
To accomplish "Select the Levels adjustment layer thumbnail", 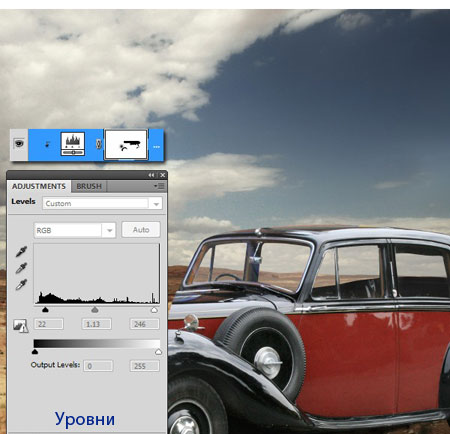I will point(73,144).
